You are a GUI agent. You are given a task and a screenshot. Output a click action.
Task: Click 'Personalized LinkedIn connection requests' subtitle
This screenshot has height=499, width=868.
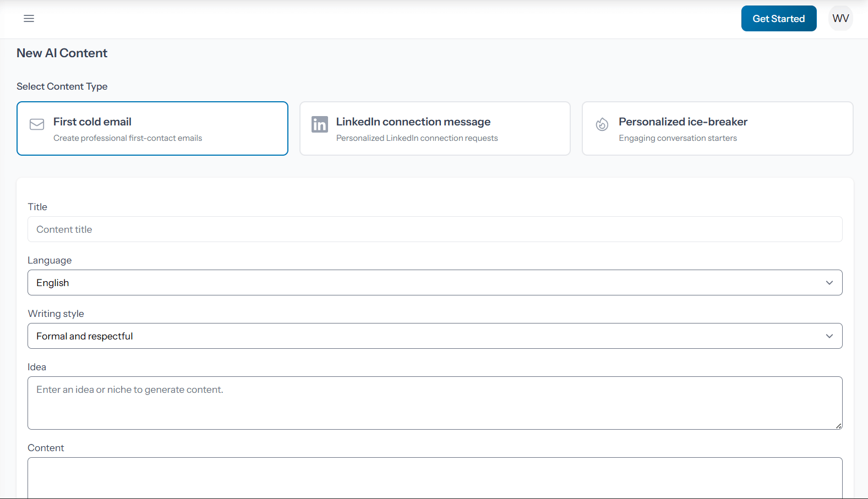(x=417, y=138)
